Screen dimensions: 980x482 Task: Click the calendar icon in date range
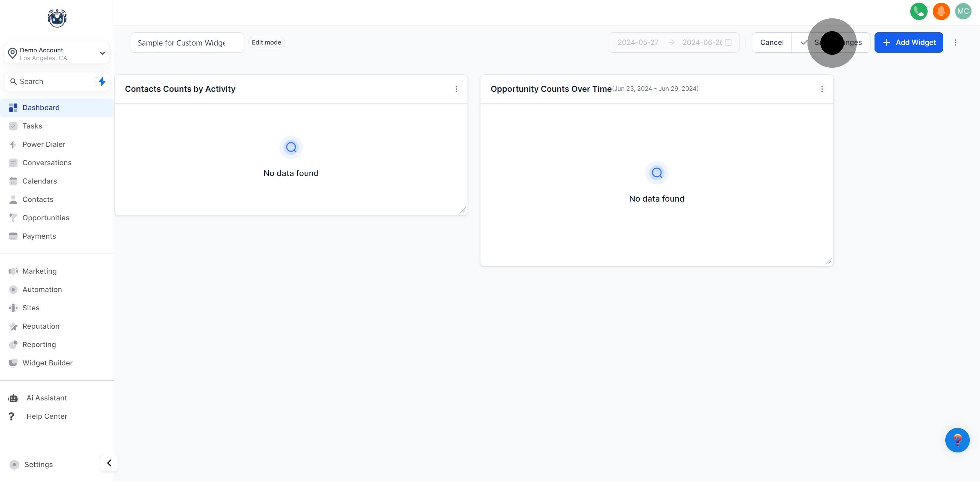728,42
